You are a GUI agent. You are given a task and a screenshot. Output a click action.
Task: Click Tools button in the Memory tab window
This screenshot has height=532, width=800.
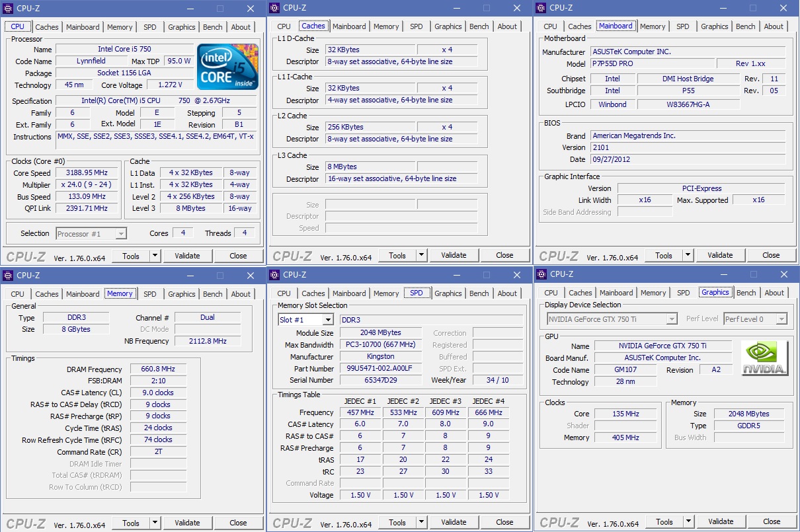[131, 523]
